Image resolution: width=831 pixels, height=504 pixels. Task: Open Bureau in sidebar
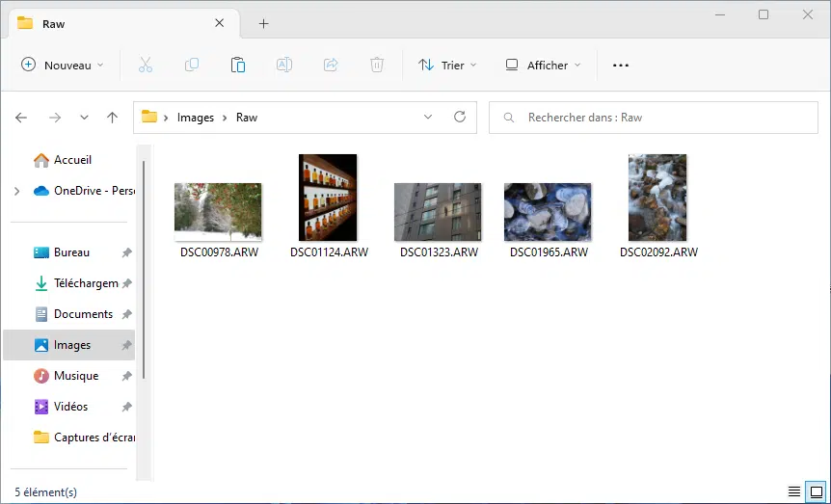(x=62, y=252)
